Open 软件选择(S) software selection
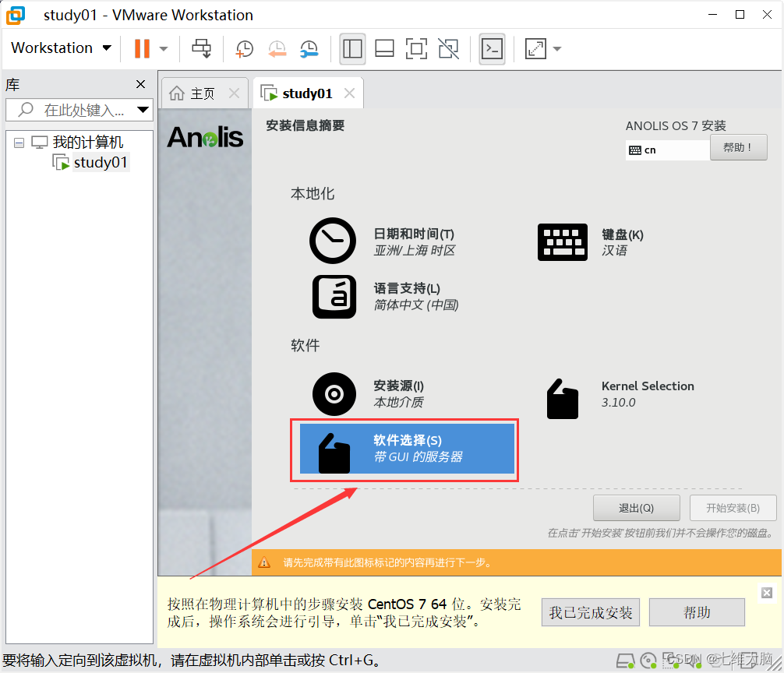The height and width of the screenshot is (673, 784). tap(407, 448)
